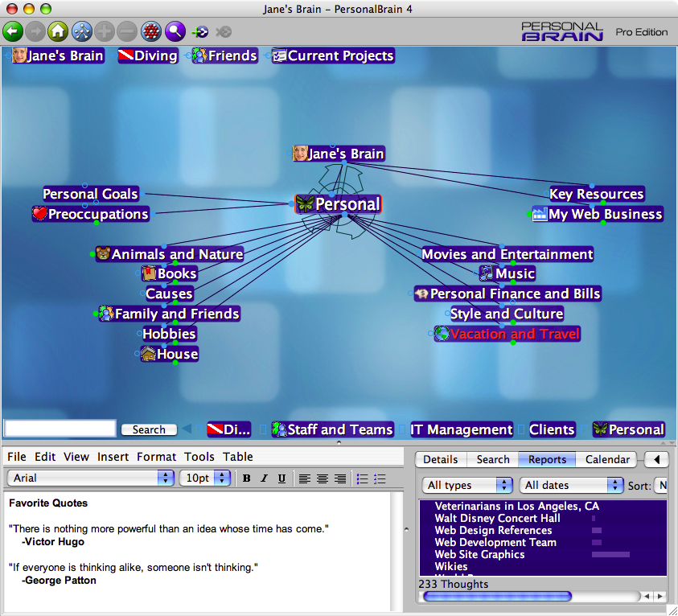Open the Edit menu

pyautogui.click(x=45, y=457)
